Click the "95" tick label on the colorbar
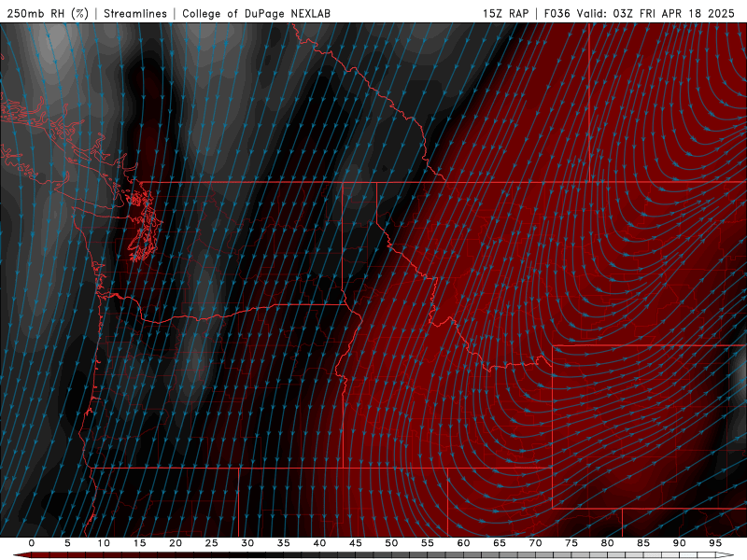This screenshot has height=560, width=747. coord(715,543)
